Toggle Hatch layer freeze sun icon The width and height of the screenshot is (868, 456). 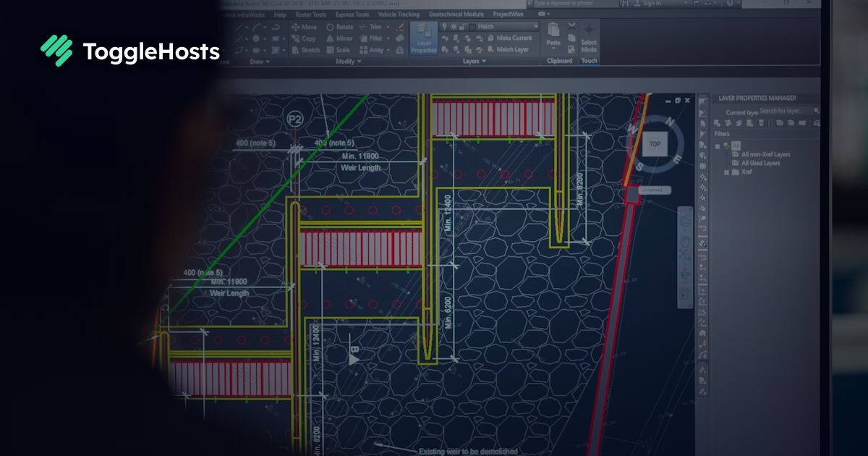pyautogui.click(x=453, y=27)
